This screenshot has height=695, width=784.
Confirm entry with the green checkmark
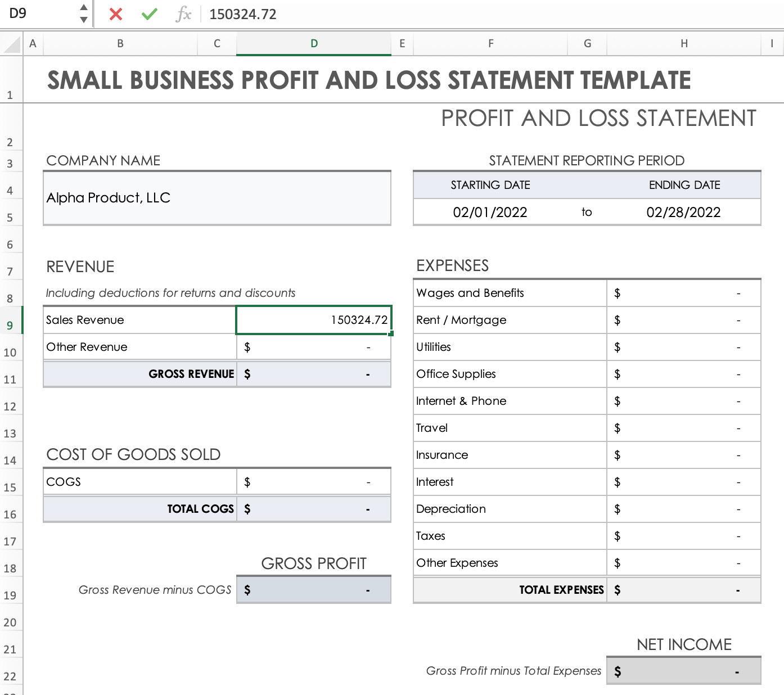(x=149, y=14)
